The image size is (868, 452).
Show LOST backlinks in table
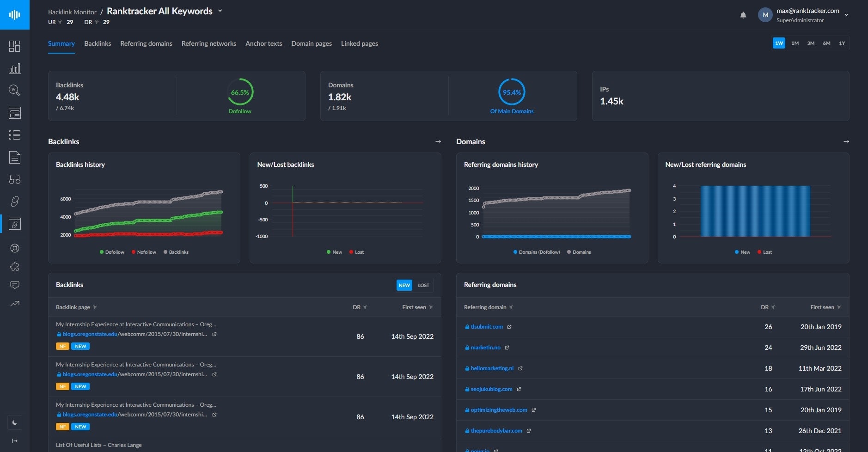coord(423,285)
